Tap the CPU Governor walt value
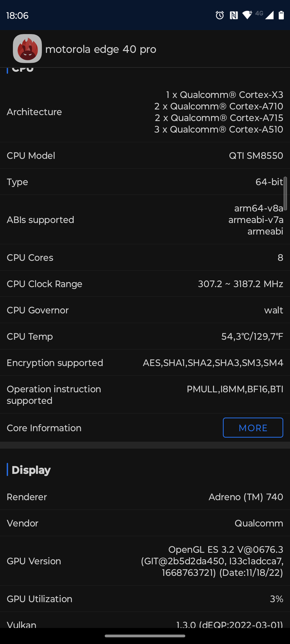The width and height of the screenshot is (290, 644). point(273,310)
